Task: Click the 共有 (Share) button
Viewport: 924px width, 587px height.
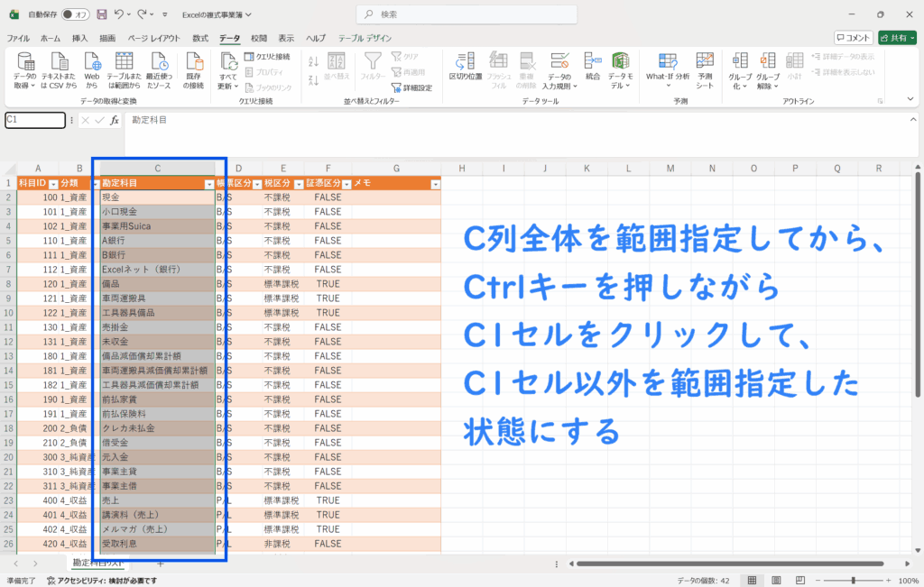Action: tap(898, 38)
